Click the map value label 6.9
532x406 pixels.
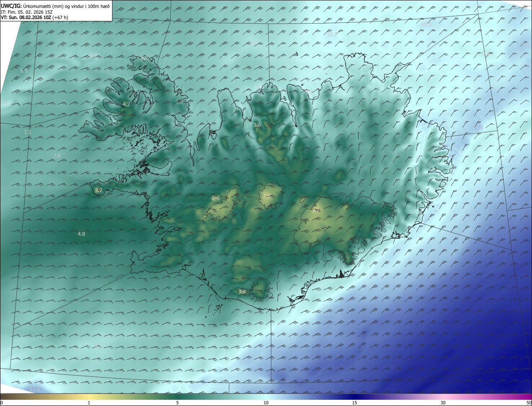pos(24,71)
